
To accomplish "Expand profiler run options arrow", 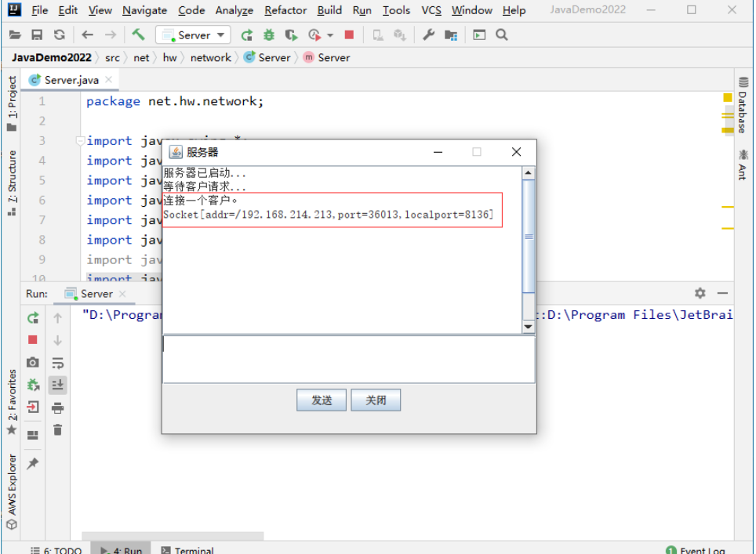I will click(x=330, y=35).
